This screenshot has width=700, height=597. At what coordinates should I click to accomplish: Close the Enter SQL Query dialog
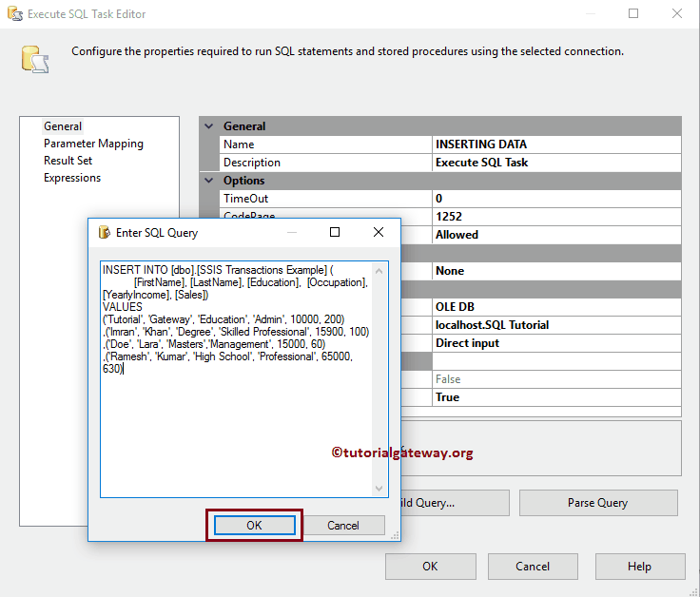pos(379,232)
